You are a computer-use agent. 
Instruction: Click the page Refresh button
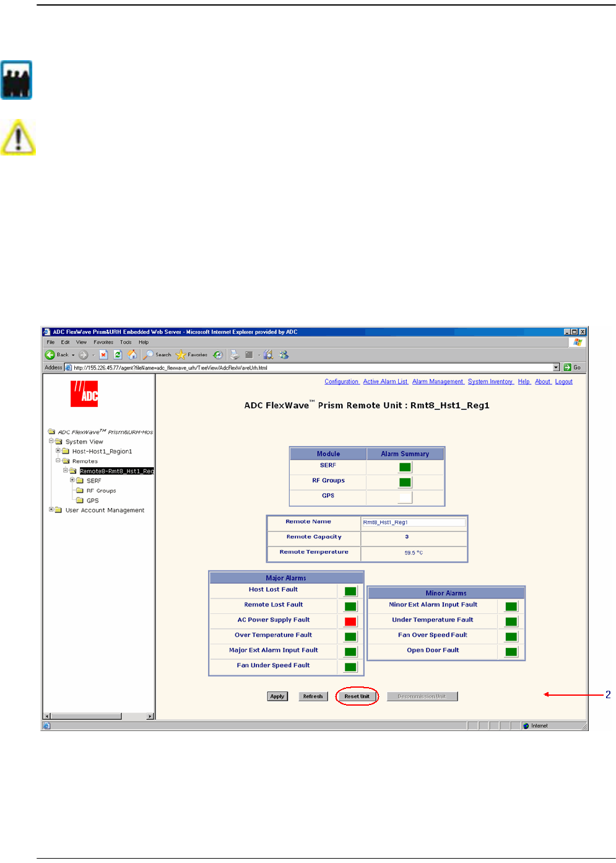click(x=313, y=696)
